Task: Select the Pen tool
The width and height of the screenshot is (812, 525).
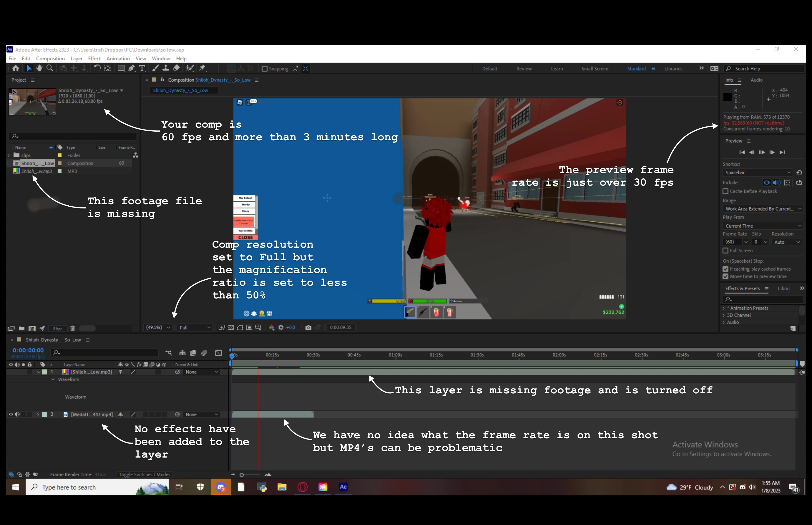Action: 132,68
